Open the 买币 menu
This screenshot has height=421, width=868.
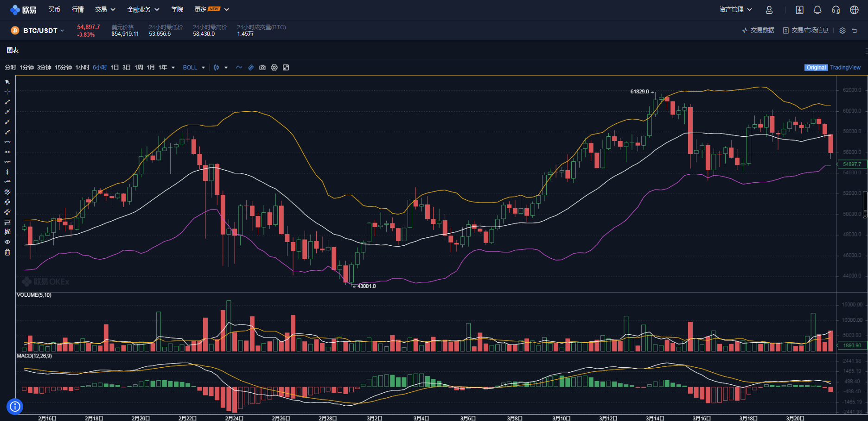tap(54, 10)
